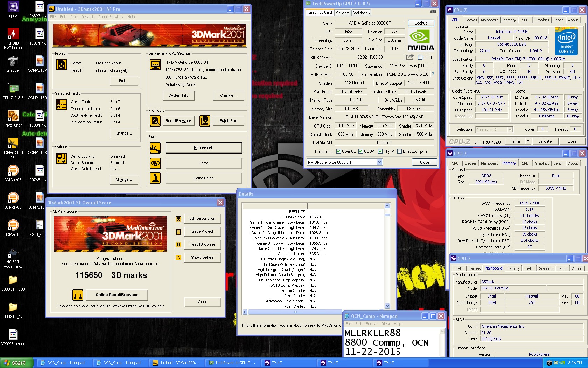
Task: Click the System Info button
Action: click(178, 95)
